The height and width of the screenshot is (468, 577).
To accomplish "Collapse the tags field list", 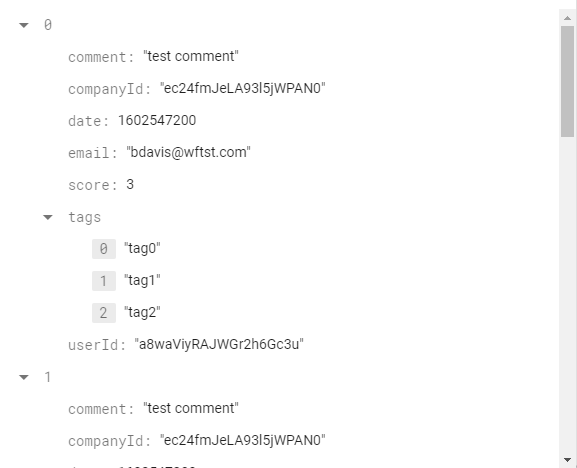I will [x=48, y=217].
